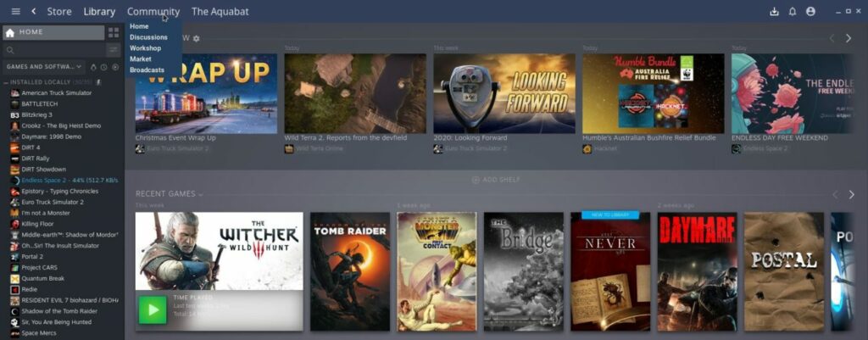The image size is (868, 340).
Task: Select Workshop from the Community menu
Action: pyautogui.click(x=145, y=48)
